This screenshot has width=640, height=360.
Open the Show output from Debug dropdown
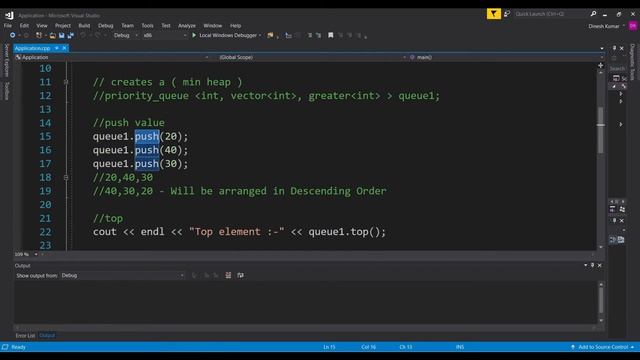tap(122, 276)
